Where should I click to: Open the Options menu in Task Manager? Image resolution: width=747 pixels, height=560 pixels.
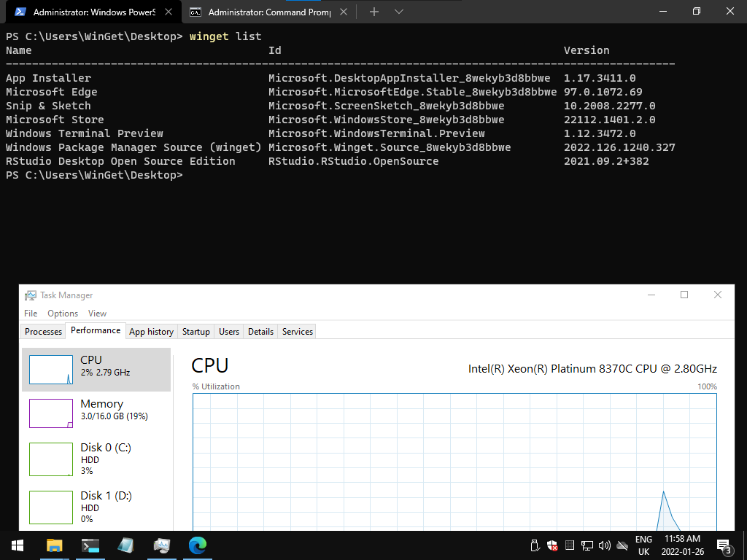pos(62,313)
